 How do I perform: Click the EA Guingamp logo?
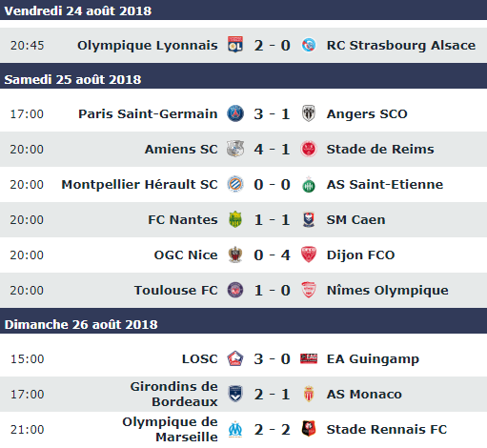pyautogui.click(x=309, y=358)
